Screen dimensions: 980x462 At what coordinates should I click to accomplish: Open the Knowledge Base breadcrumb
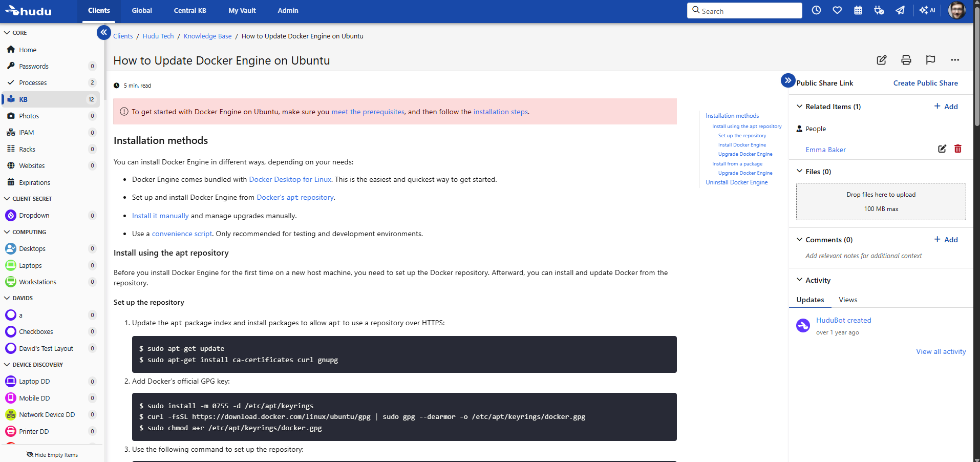[207, 36]
